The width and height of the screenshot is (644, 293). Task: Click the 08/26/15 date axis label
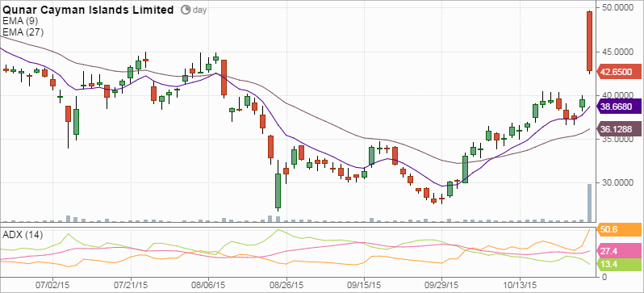[x=286, y=284]
